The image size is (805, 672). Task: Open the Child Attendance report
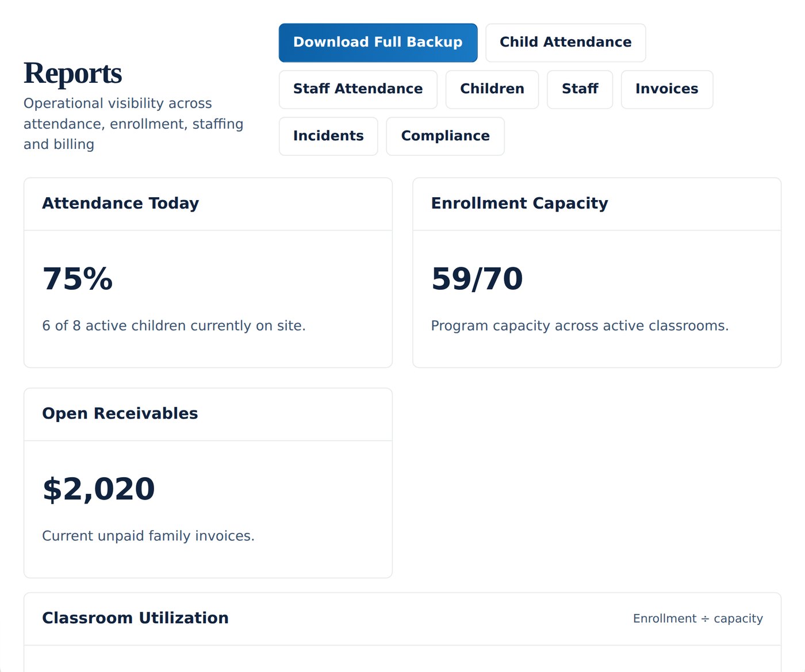565,43
